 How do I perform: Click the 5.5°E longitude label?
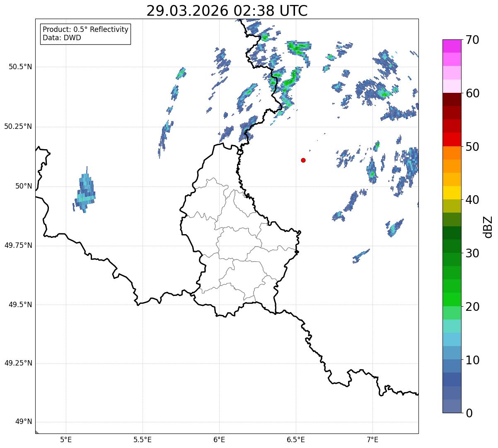[143, 440]
